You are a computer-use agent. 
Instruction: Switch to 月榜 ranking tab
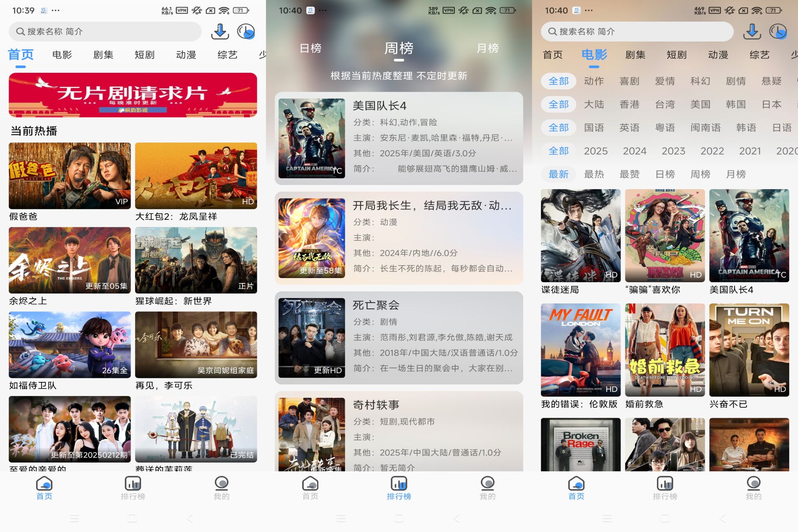click(487, 48)
